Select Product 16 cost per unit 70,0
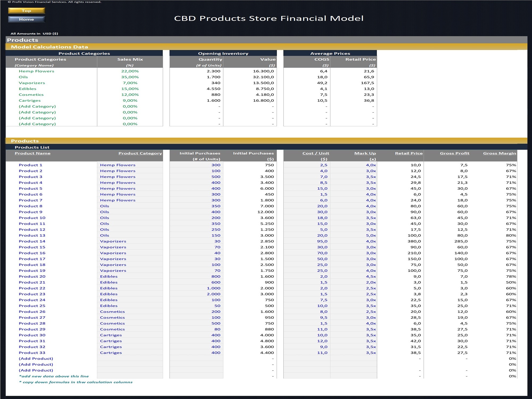The width and height of the screenshot is (532, 399). [307, 253]
